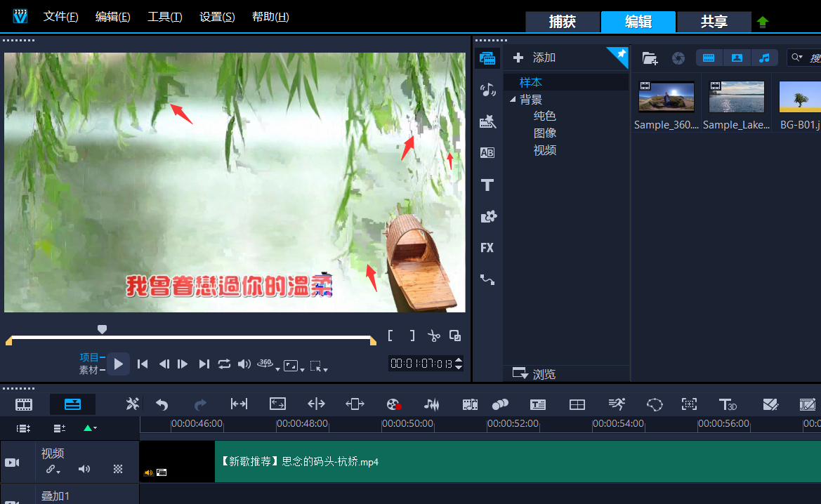Open the record/capture option reel icon
The height and width of the screenshot is (504, 821).
pos(393,404)
